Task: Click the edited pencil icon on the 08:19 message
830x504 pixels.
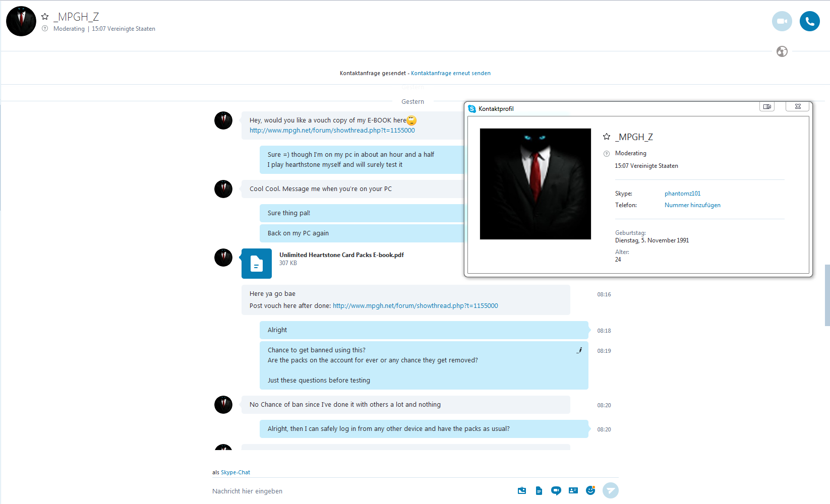Action: tap(579, 350)
